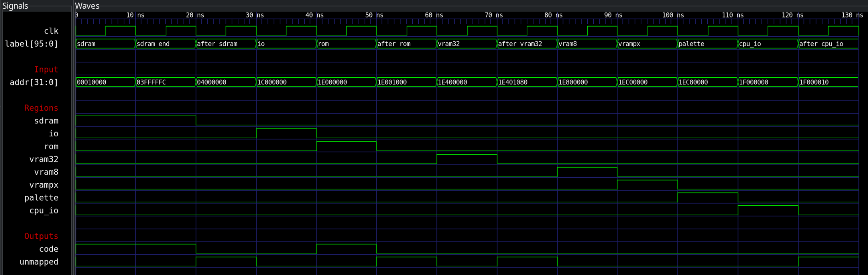Click the addr value 1C000000
Screen dimensions: 868x275
pyautogui.click(x=272, y=82)
